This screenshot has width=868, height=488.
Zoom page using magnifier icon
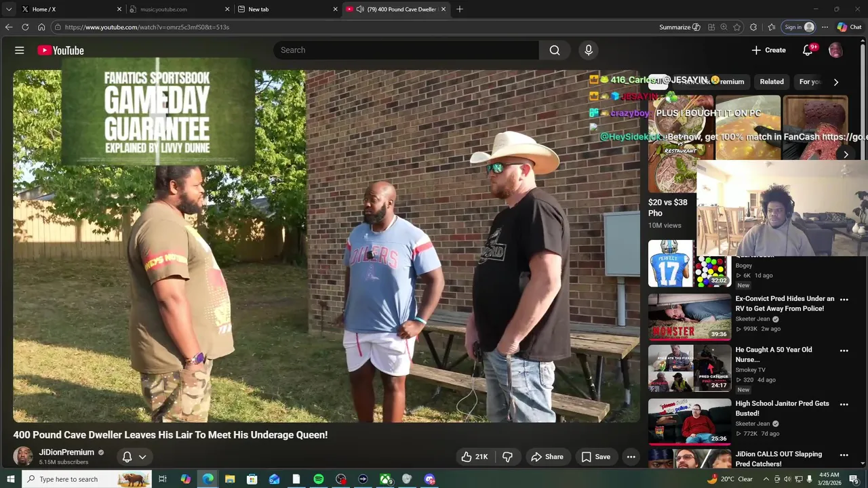coord(724,27)
